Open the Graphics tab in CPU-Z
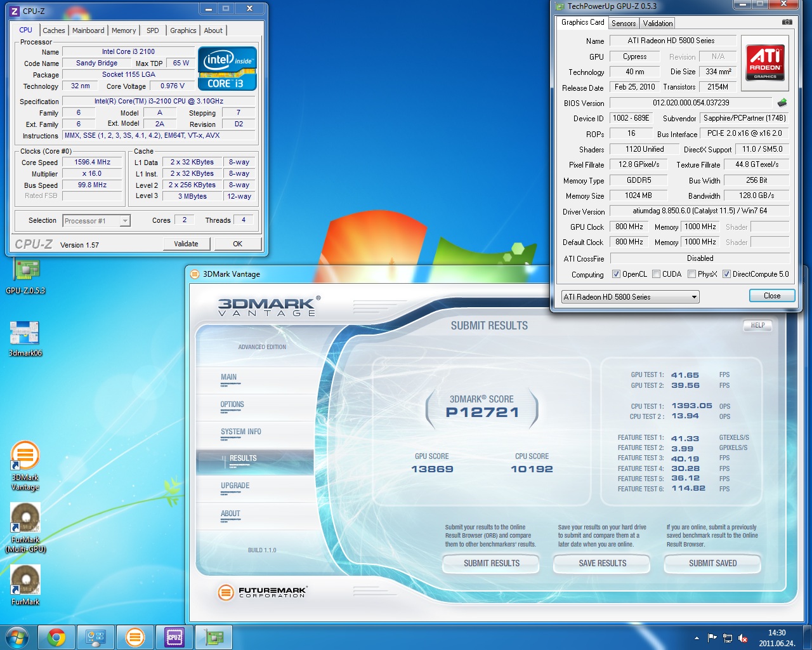 pos(183,30)
